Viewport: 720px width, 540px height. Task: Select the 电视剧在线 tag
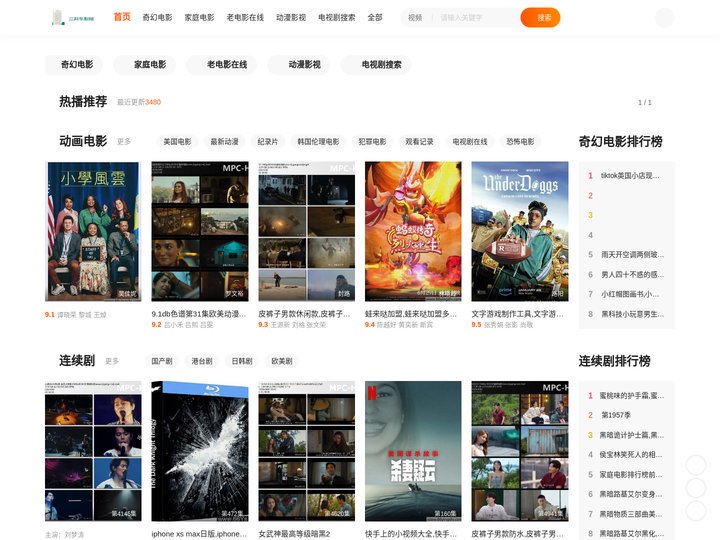point(470,141)
